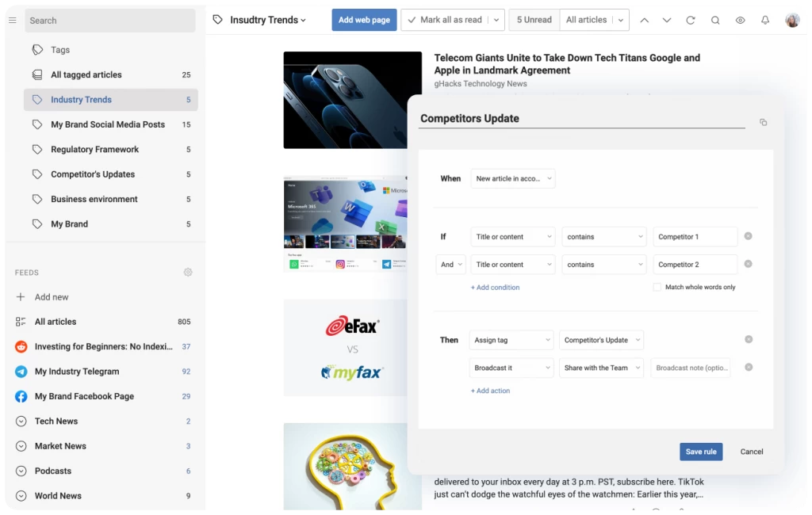The image size is (812, 515).
Task: Enable Match whole words only checkbox
Action: (x=657, y=288)
